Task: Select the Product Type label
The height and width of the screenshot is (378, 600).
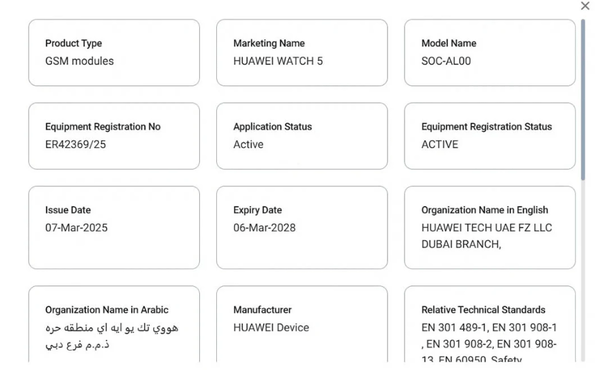Action: tap(73, 43)
